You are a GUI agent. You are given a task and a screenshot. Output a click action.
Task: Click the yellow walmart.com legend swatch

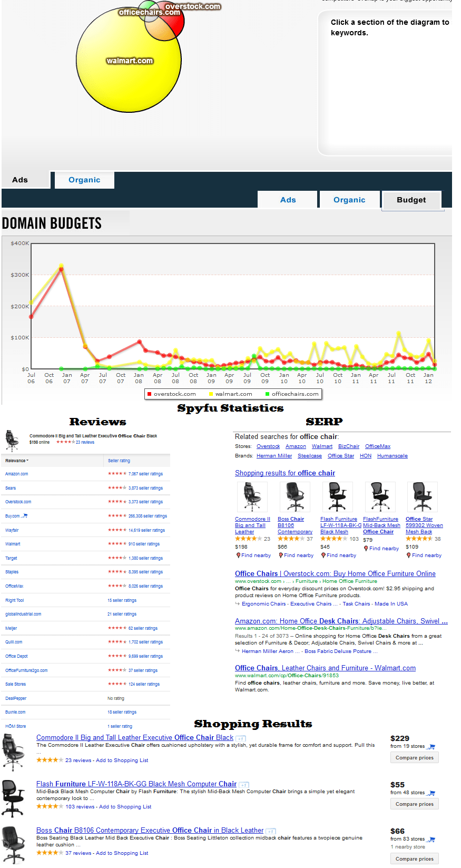pyautogui.click(x=211, y=394)
